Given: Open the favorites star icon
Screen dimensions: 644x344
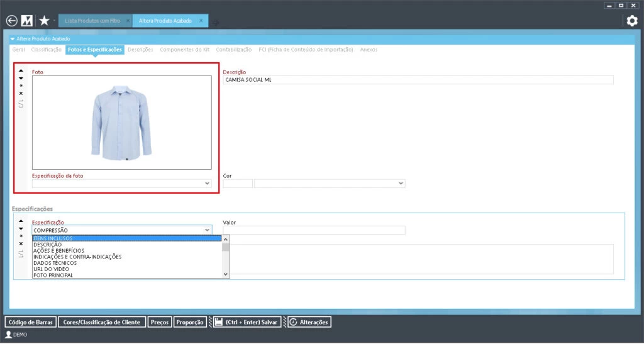Looking at the screenshot, I should tap(44, 21).
